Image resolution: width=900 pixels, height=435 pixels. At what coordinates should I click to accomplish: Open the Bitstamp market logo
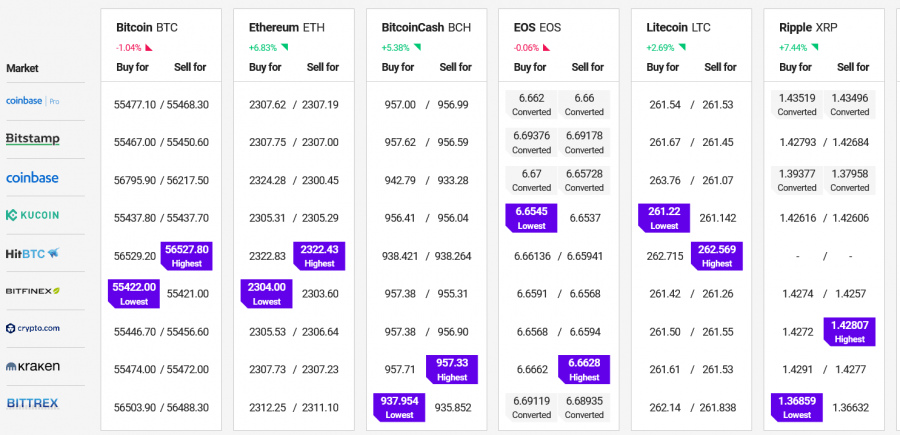tap(33, 139)
